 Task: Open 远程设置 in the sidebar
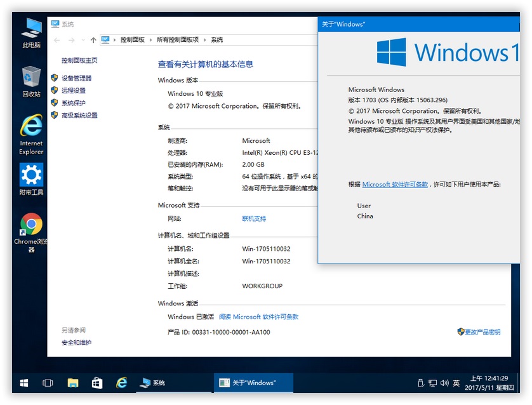[x=73, y=91]
